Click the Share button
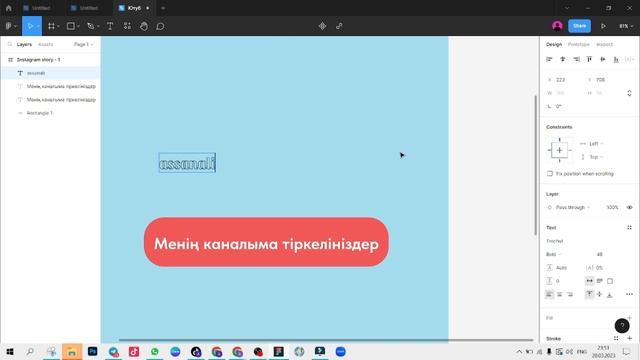The image size is (640, 360). 580,26
